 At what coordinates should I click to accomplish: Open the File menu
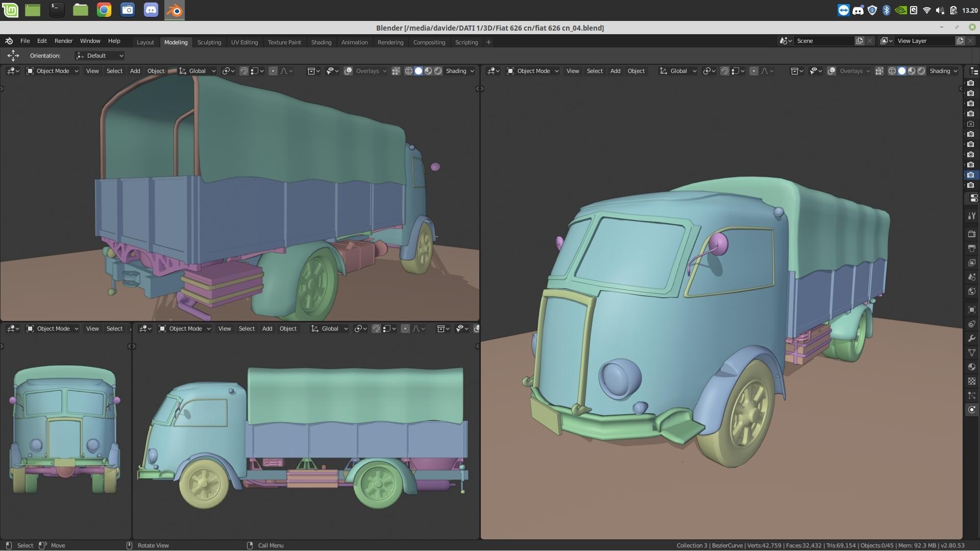click(x=24, y=41)
